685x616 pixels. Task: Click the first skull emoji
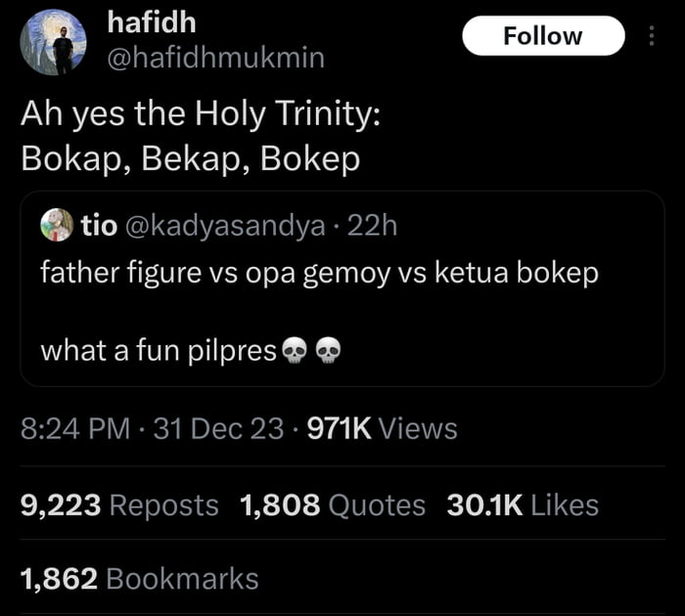[294, 349]
